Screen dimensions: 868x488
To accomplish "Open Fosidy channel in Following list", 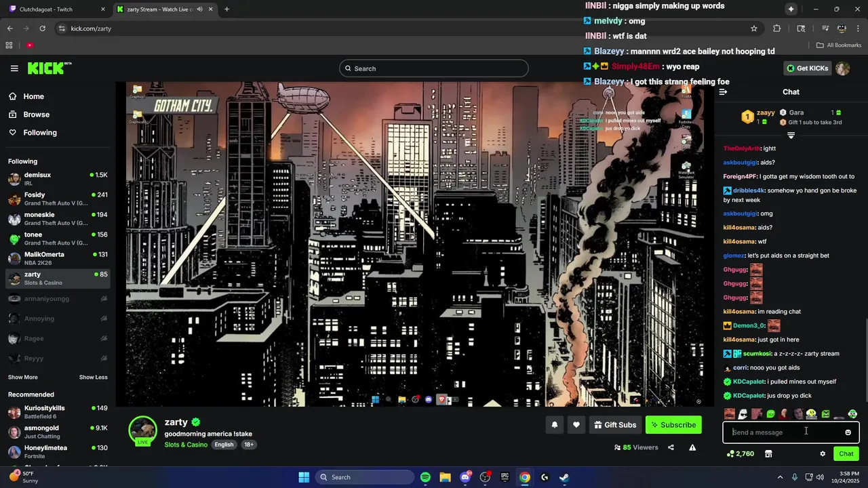I will (x=58, y=199).
